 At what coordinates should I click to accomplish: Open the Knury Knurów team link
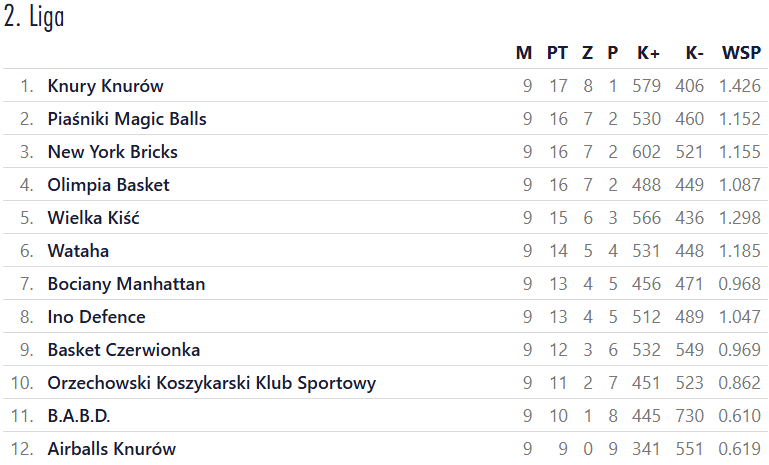pos(105,86)
